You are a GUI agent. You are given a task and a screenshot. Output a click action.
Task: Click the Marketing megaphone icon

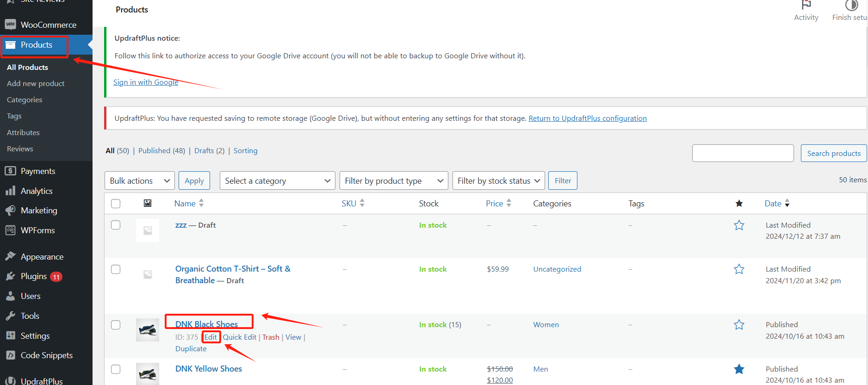(x=10, y=211)
